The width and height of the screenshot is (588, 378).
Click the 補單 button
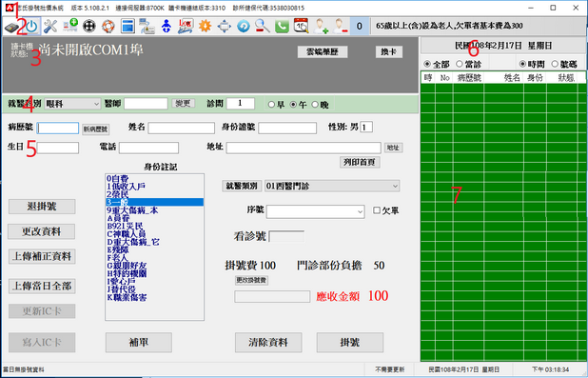(x=139, y=343)
